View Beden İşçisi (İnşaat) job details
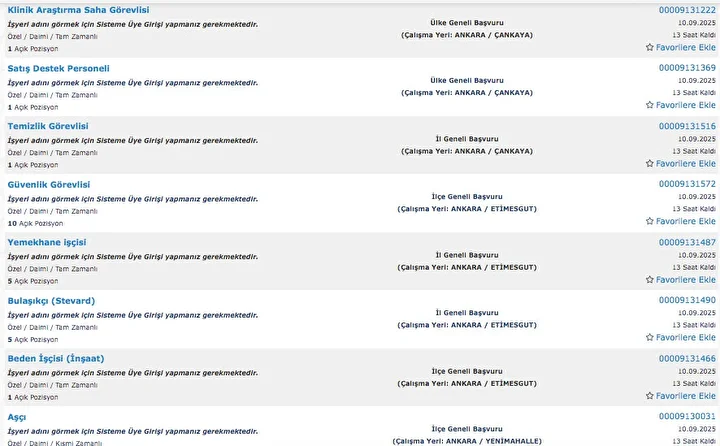 [56, 359]
